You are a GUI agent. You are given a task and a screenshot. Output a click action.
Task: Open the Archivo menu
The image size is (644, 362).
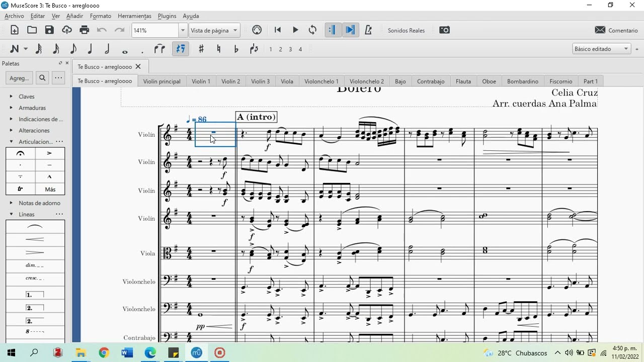click(x=14, y=16)
